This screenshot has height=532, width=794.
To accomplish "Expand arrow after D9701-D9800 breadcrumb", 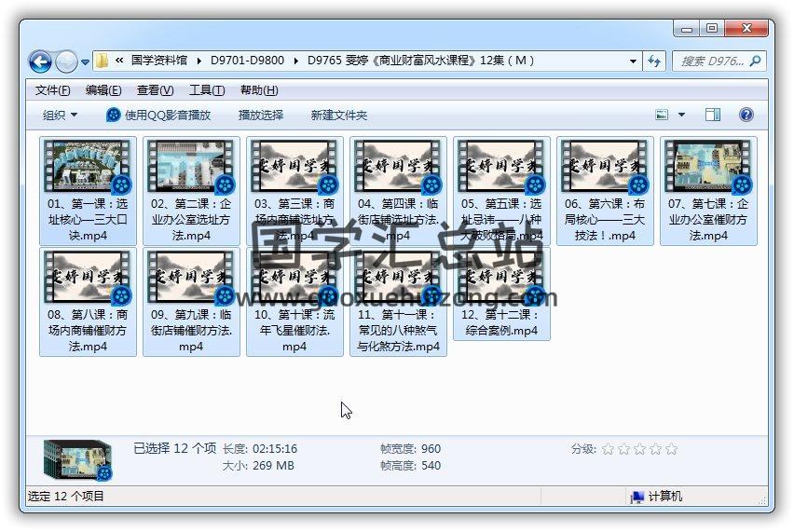I will pyautogui.click(x=295, y=61).
